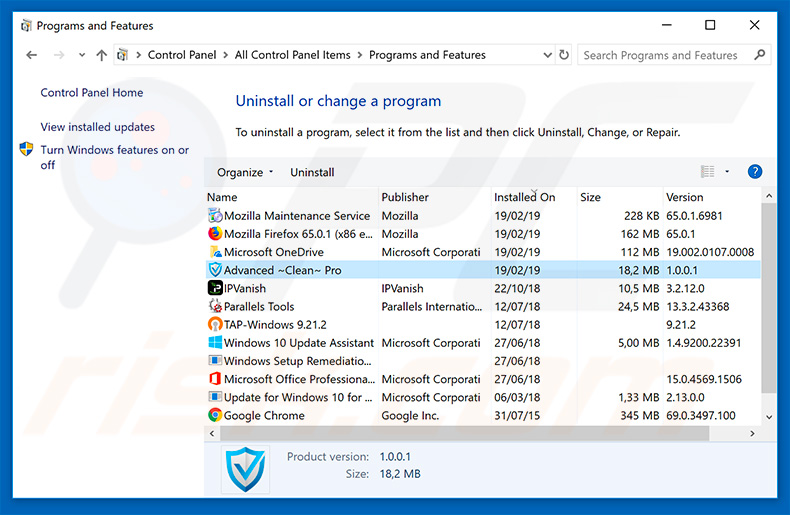Image resolution: width=790 pixels, height=515 pixels.
Task: Select the Google Chrome icon
Action: tap(215, 415)
